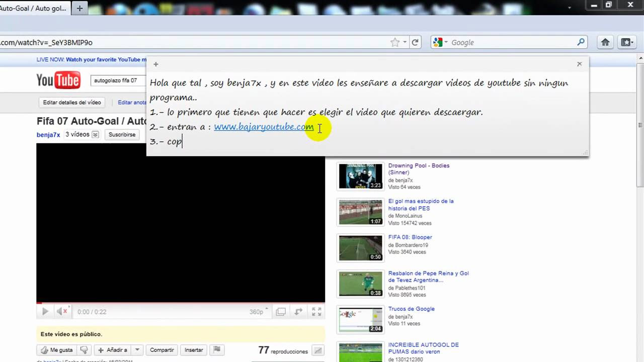Image resolution: width=644 pixels, height=362 pixels.
Task: Open El gol mas estupido thumbnail
Action: [x=360, y=212]
